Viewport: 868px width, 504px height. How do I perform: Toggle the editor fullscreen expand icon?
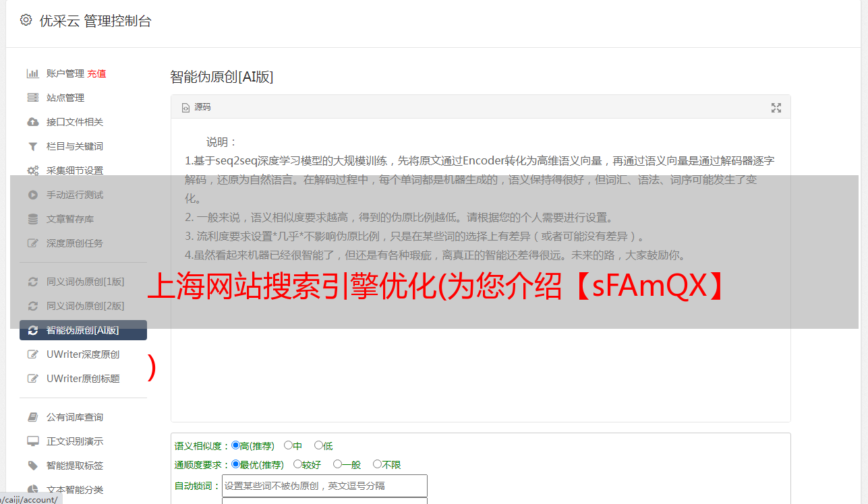click(x=776, y=108)
